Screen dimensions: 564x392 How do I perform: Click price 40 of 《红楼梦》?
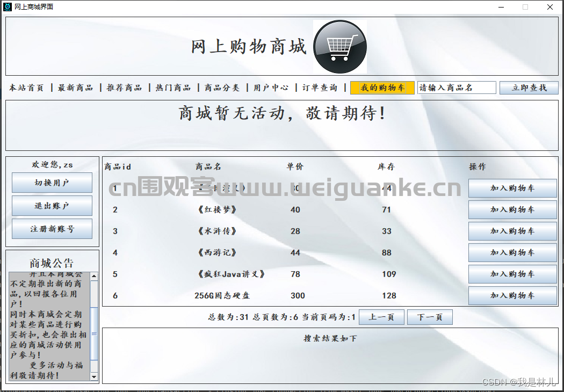[x=295, y=209]
